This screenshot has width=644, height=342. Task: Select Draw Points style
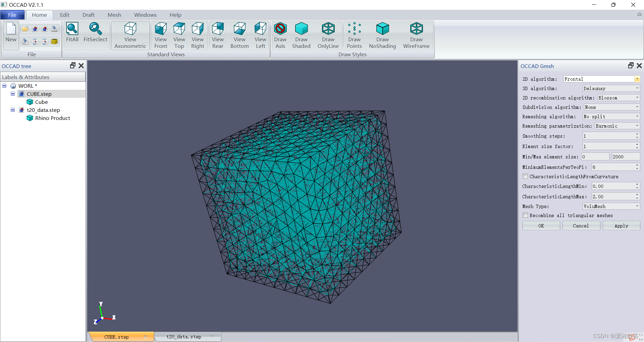pos(354,36)
